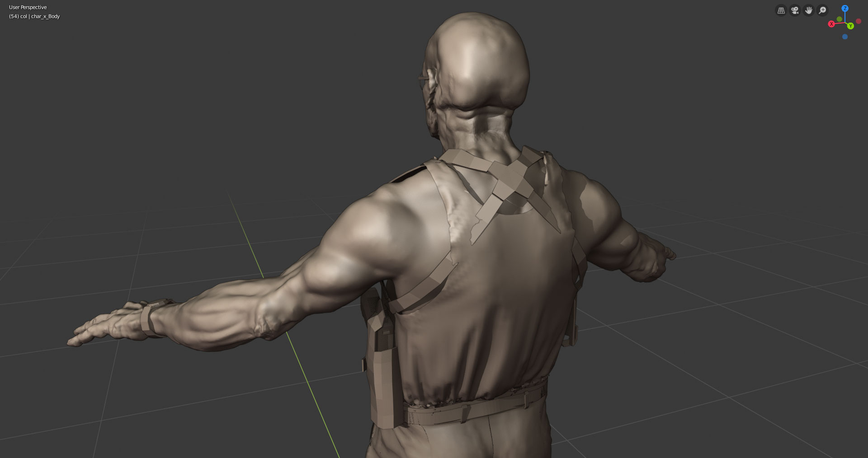Click the magnifier zoom view icon
Image resolution: width=868 pixels, height=458 pixels.
click(x=823, y=10)
